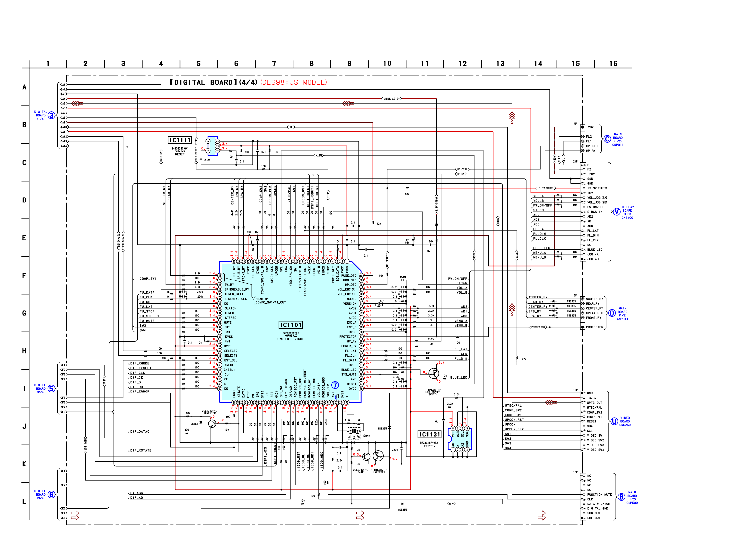Click the circled 5 Digital Board marker
The height and width of the screenshot is (560, 745).
[51, 388]
